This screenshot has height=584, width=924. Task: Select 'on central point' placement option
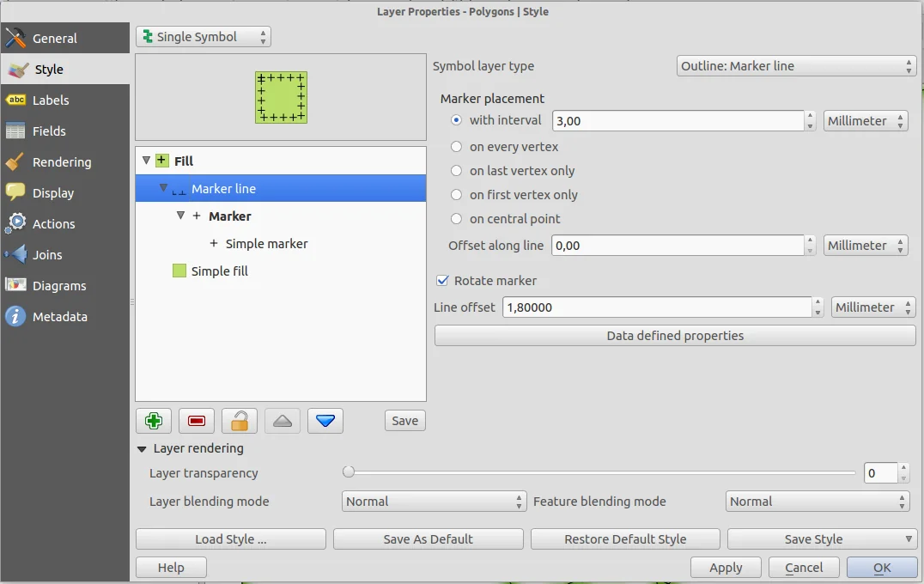pyautogui.click(x=457, y=219)
